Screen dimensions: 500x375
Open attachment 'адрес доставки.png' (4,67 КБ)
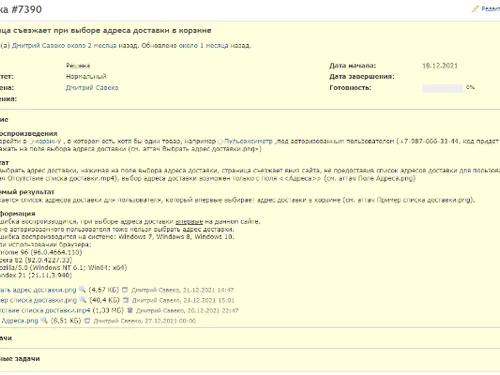tap(38, 290)
